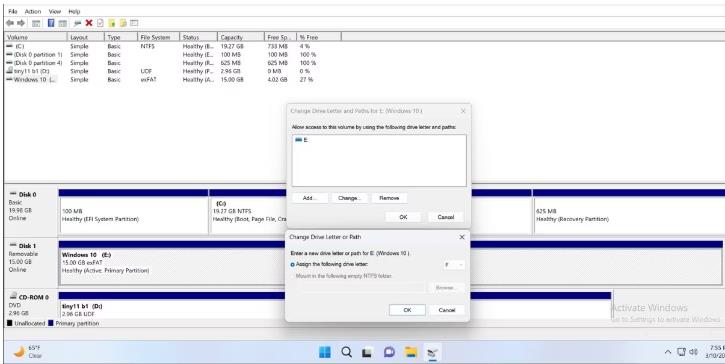This screenshot has height=364, width=725.
Task: Click the Forward arrow in the toolbar
Action: click(x=21, y=23)
